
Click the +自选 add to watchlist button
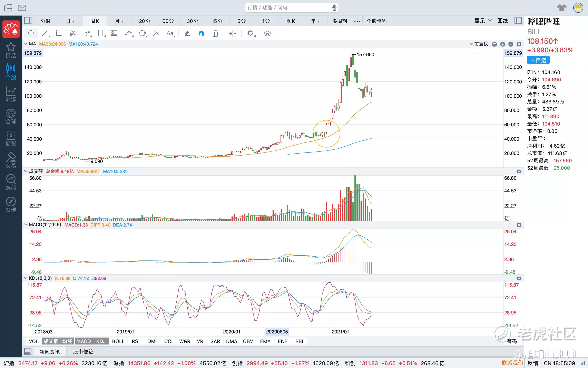538,60
